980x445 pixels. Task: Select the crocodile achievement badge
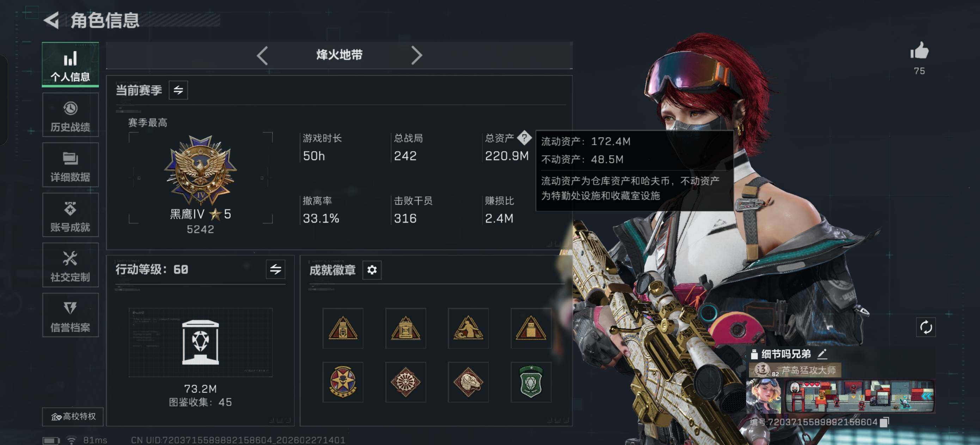click(x=468, y=382)
